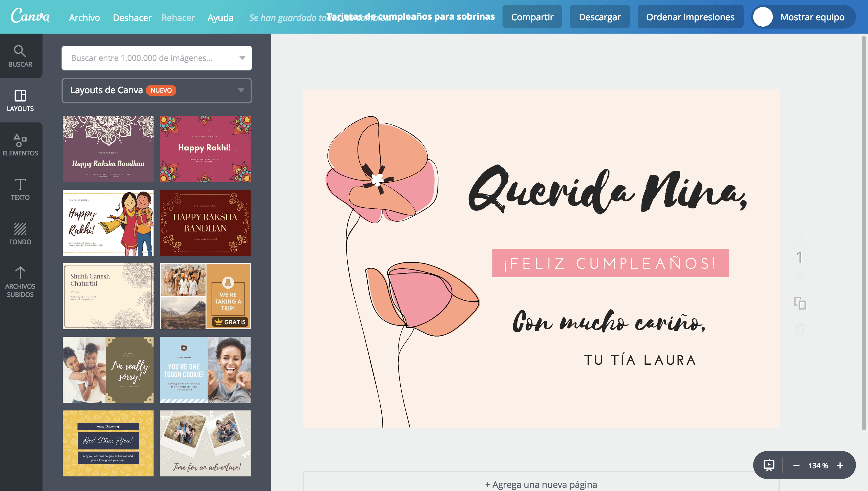Select the We're Taking a Trip layout
This screenshot has height=491, width=868.
click(205, 296)
